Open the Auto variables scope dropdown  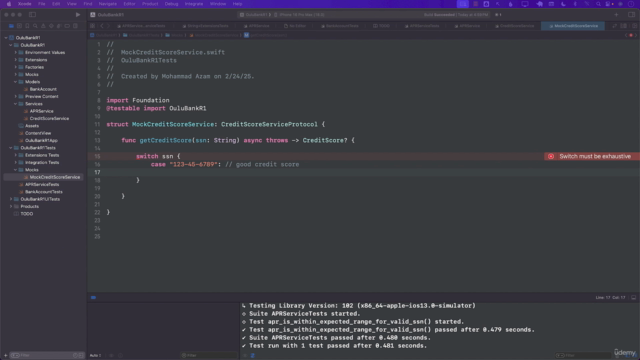(x=96, y=356)
